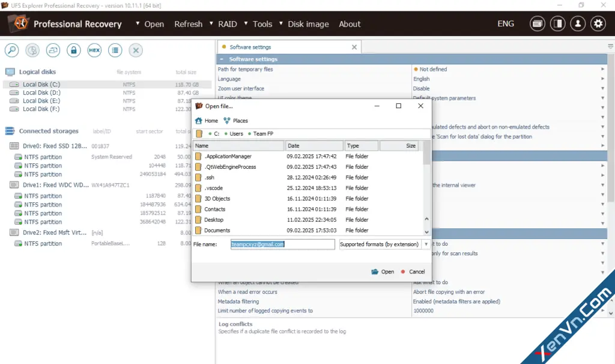Click the Open button in dialog
The height and width of the screenshot is (364, 615).
coord(383,272)
